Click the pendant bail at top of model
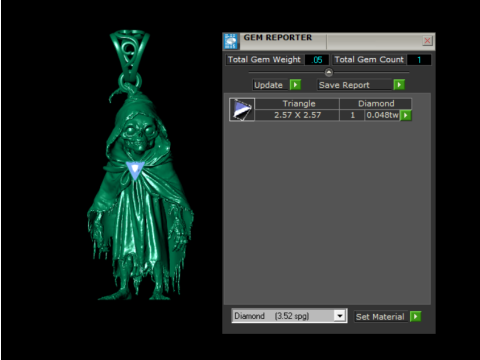 pyautogui.click(x=130, y=53)
